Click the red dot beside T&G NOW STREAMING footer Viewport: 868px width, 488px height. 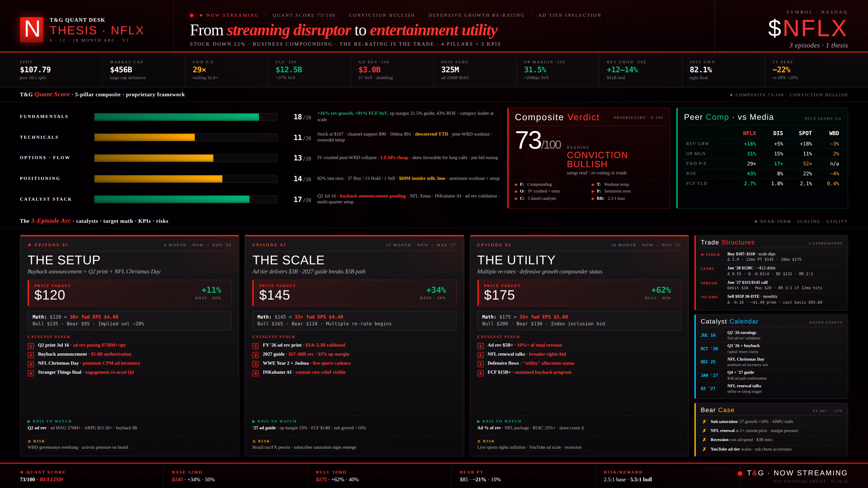click(x=740, y=474)
